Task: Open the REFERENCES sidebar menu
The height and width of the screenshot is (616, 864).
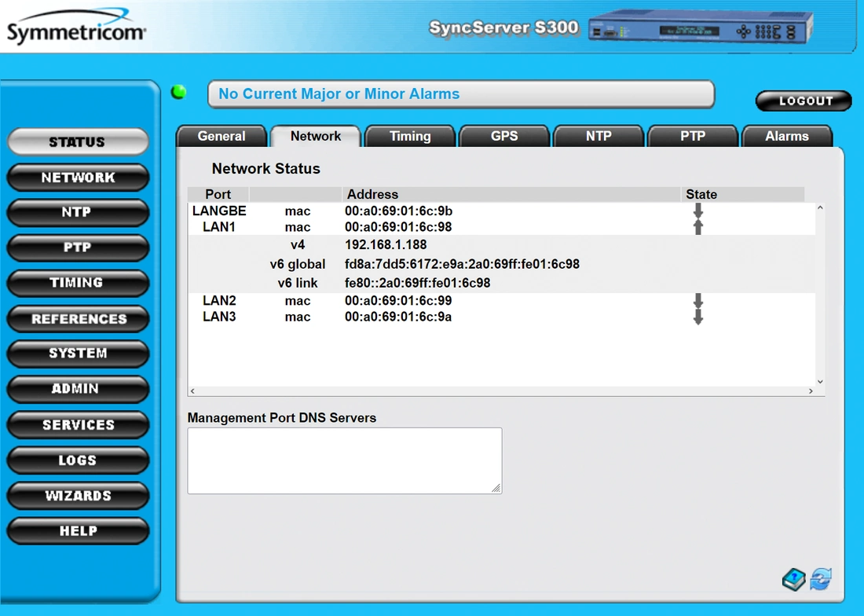Action: point(78,319)
